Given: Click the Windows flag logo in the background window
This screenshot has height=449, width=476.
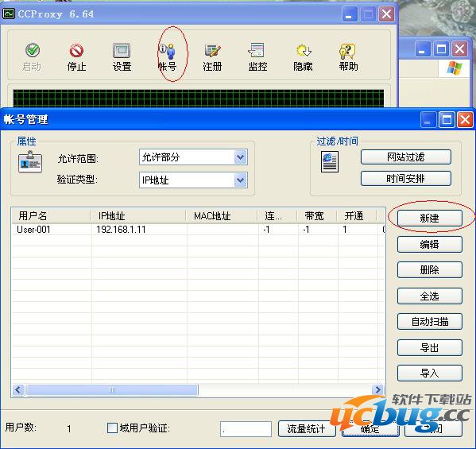Looking at the screenshot, I should [455, 68].
